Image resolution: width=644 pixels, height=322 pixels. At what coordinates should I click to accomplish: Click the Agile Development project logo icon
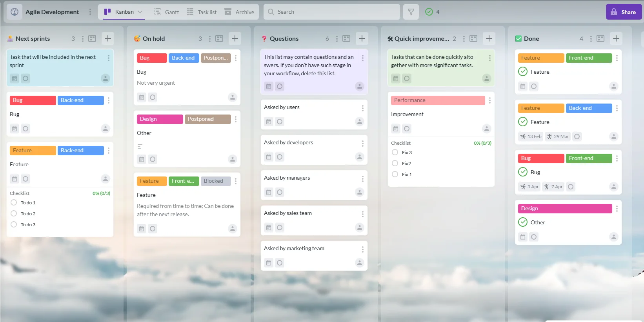pos(15,12)
